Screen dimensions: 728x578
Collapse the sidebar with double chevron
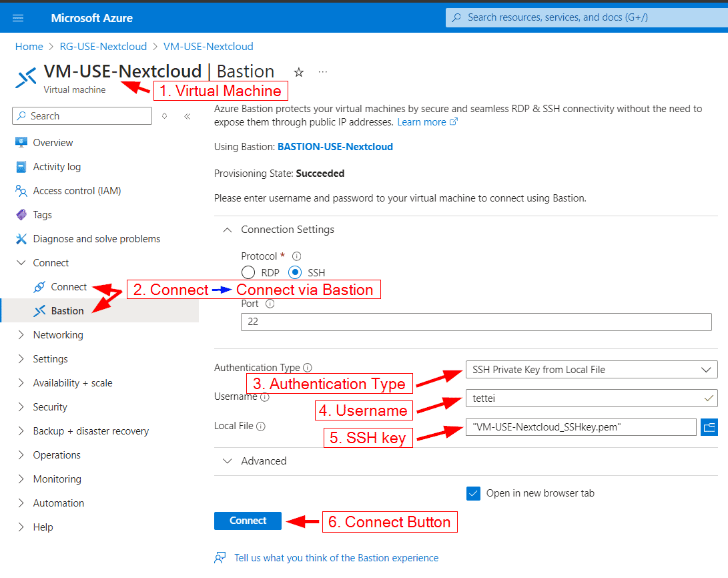tap(187, 116)
